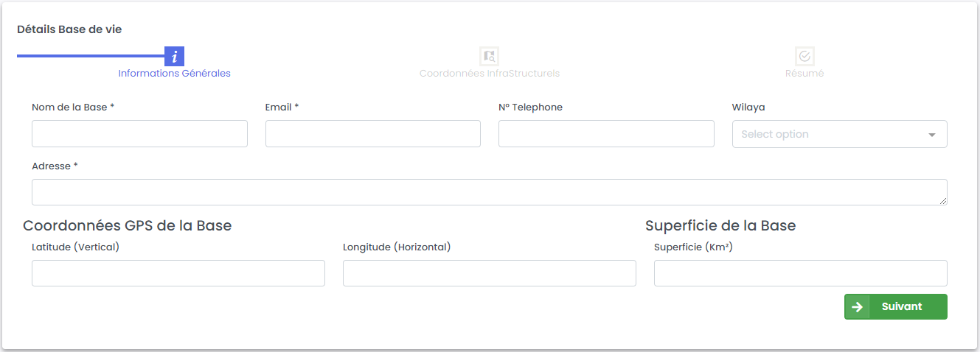The height and width of the screenshot is (352, 980).
Task: Select the Superficie (Km²) input field
Action: point(800,273)
